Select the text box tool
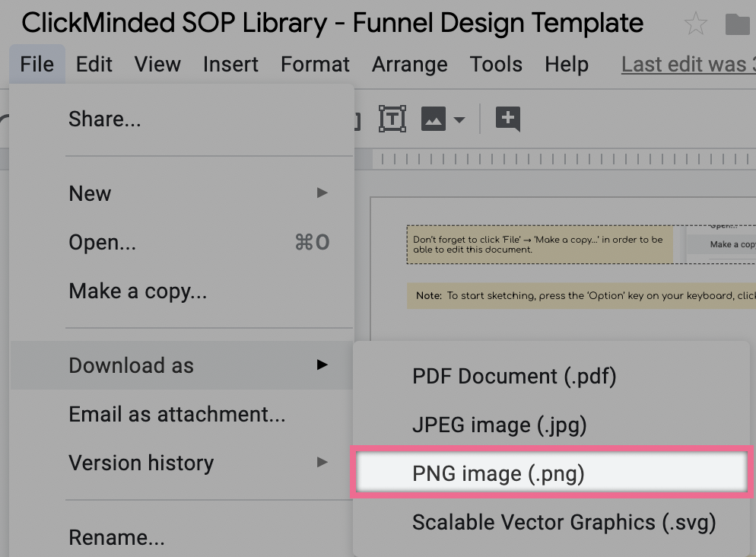The image size is (756, 557). pyautogui.click(x=392, y=119)
